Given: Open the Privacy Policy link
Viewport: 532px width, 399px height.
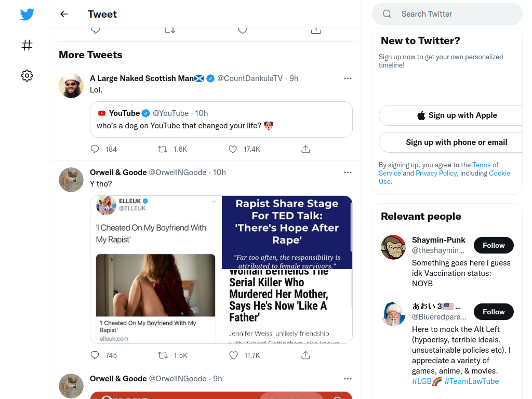Looking at the screenshot, I should coord(436,173).
